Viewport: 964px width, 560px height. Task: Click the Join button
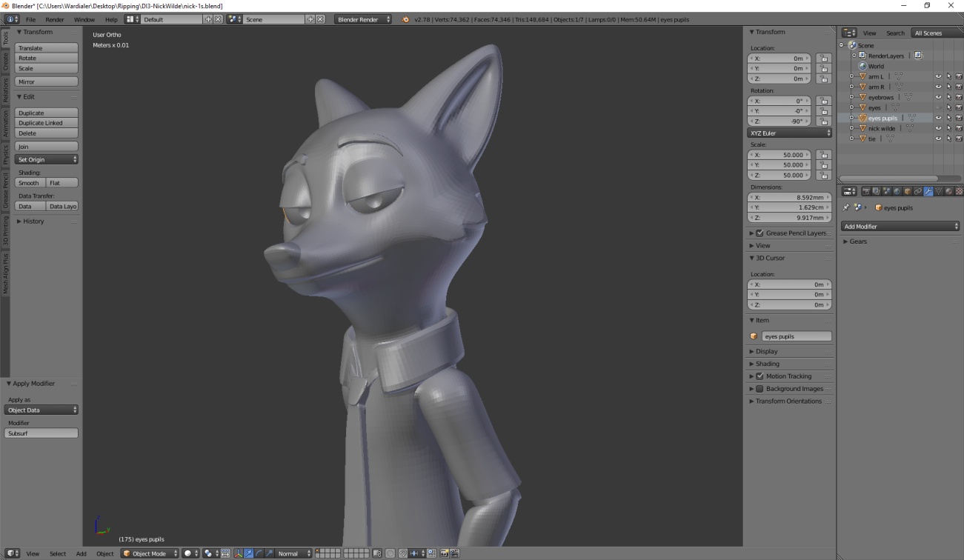pyautogui.click(x=46, y=147)
